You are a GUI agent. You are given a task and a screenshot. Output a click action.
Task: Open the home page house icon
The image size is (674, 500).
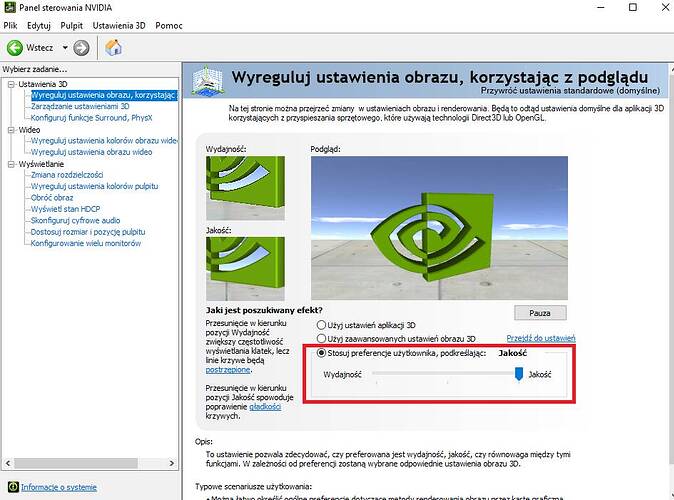coord(113,48)
